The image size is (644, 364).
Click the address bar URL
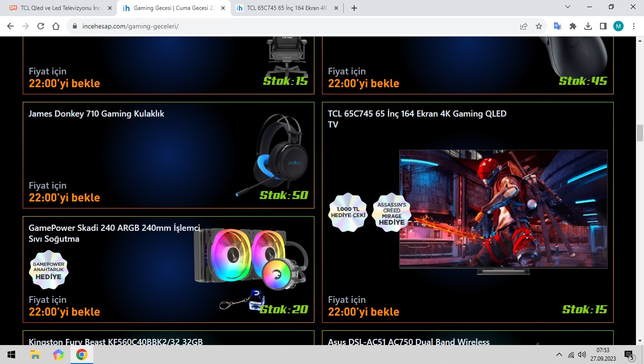[130, 26]
